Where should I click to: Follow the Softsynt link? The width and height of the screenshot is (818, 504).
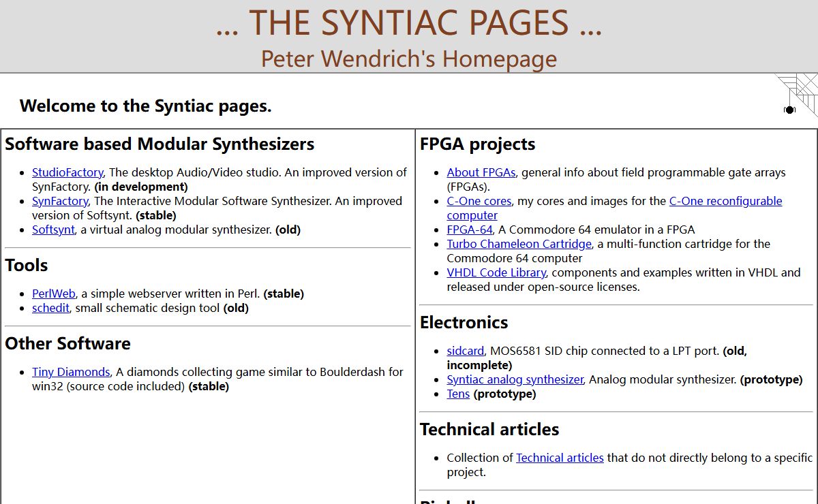53,230
